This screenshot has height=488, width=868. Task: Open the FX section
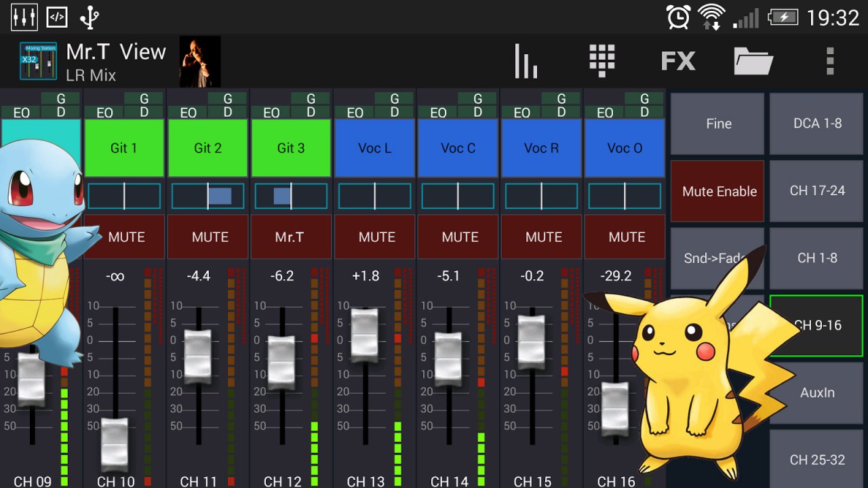[678, 62]
